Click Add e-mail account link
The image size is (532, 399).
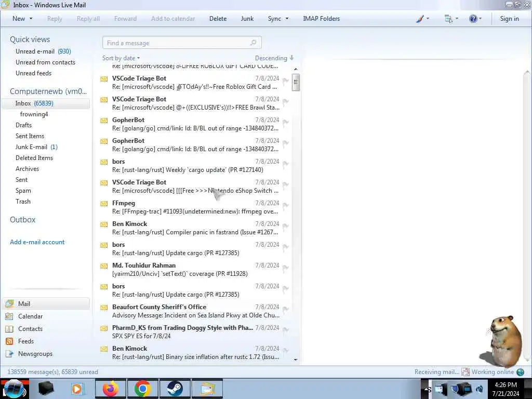coord(37,242)
